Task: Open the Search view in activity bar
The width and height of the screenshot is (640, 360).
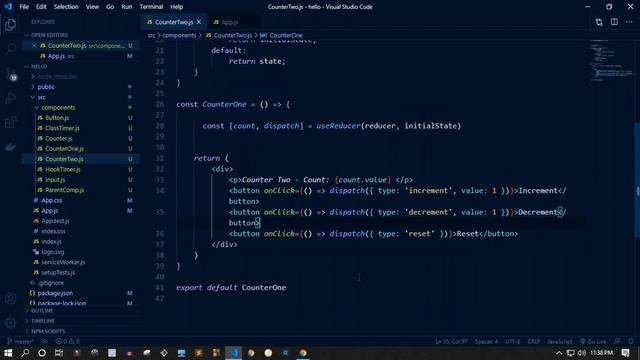Action: (11, 49)
